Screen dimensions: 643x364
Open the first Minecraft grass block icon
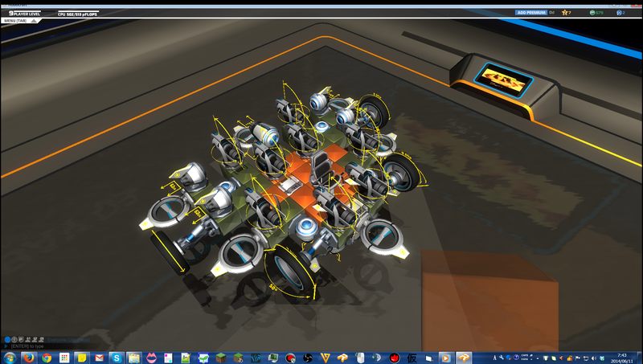[x=220, y=358]
